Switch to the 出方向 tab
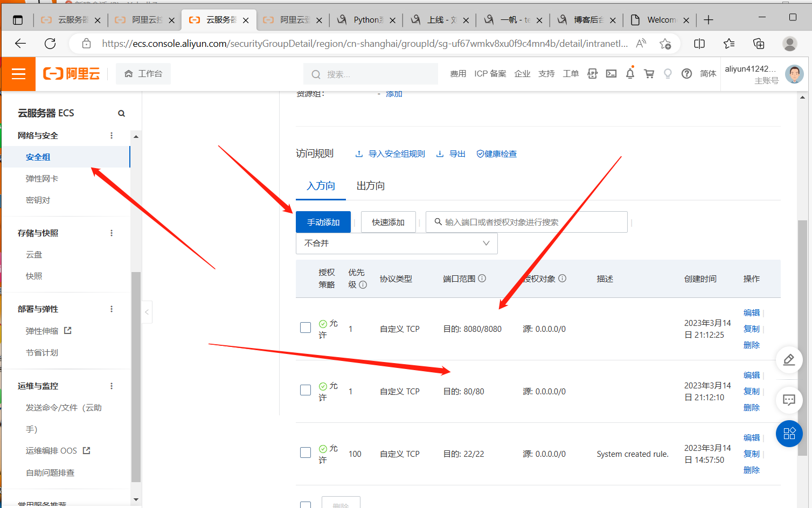 [371, 186]
